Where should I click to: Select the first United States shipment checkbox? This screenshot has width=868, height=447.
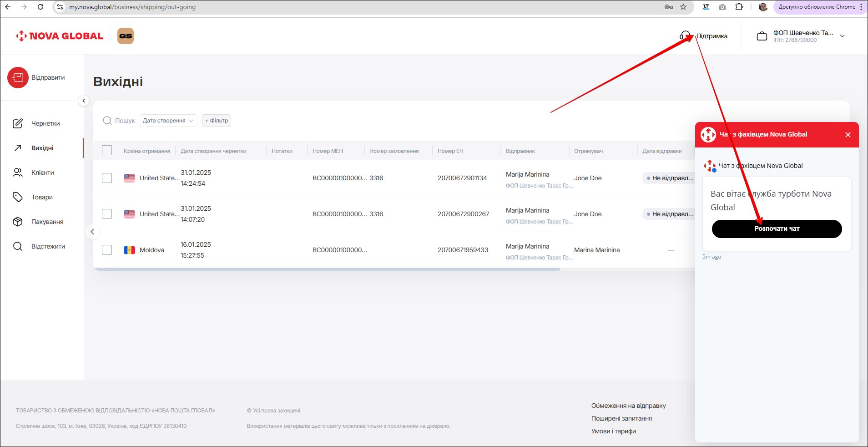[107, 178]
